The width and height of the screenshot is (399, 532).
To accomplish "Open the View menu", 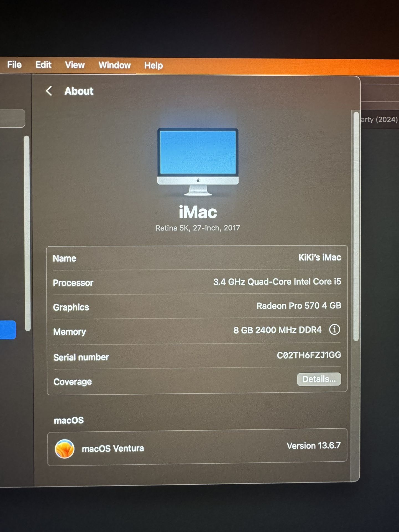I will [x=75, y=65].
